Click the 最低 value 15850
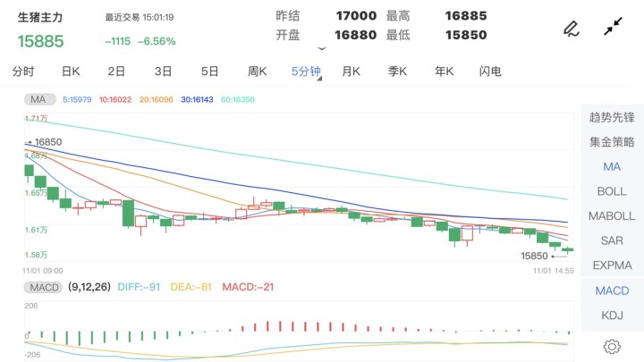This screenshot has width=644, height=362. point(466,35)
